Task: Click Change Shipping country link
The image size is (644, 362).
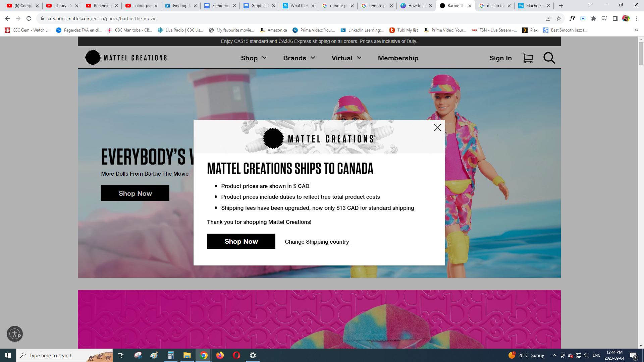Action: click(x=317, y=242)
